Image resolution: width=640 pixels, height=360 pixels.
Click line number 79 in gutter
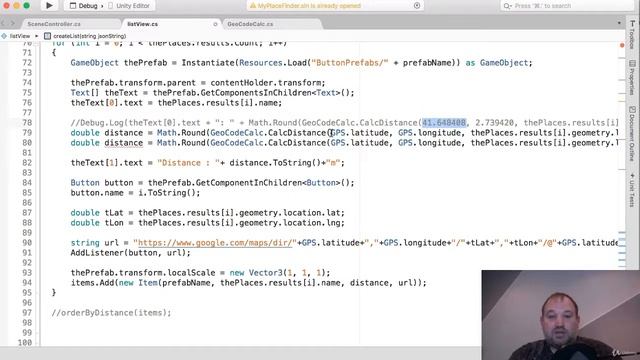coord(27,133)
